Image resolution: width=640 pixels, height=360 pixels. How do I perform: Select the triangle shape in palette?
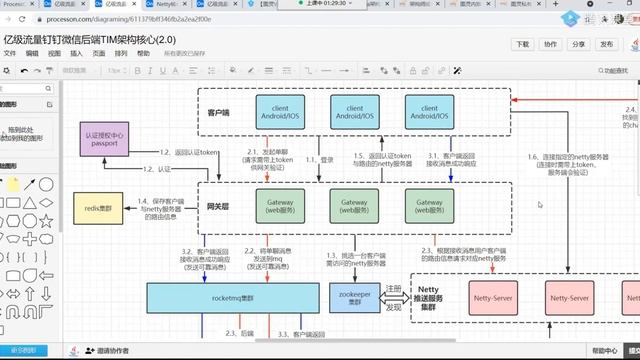(x=29, y=203)
